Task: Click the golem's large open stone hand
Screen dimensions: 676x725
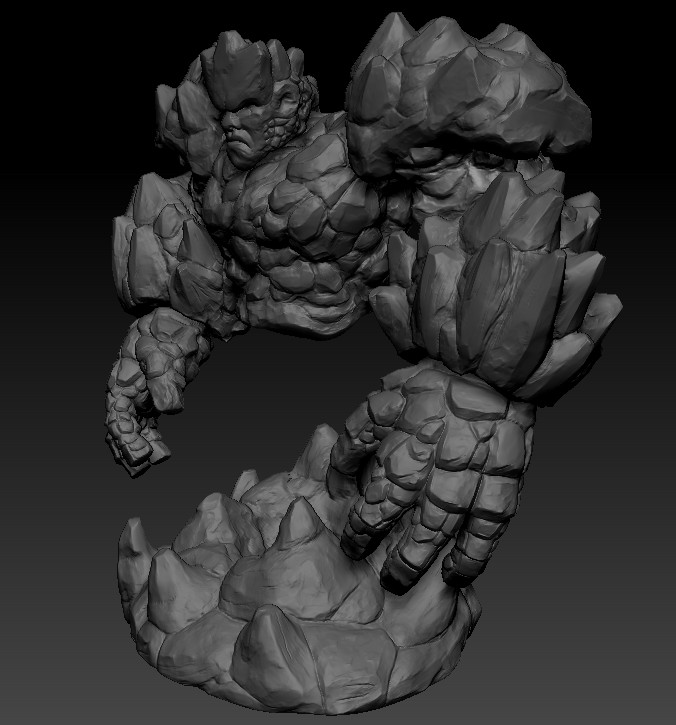Action: (432, 479)
